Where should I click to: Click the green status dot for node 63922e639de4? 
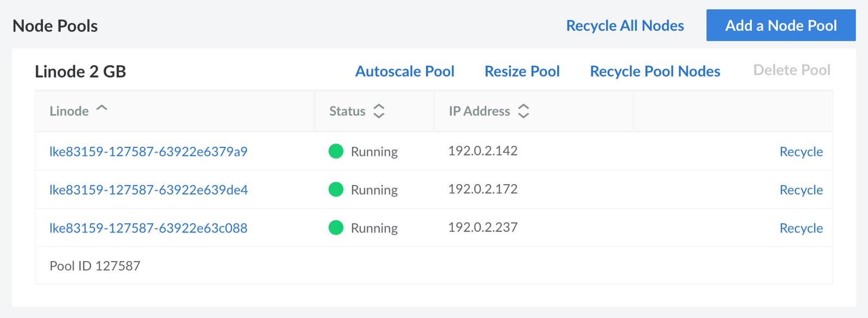[x=336, y=190]
